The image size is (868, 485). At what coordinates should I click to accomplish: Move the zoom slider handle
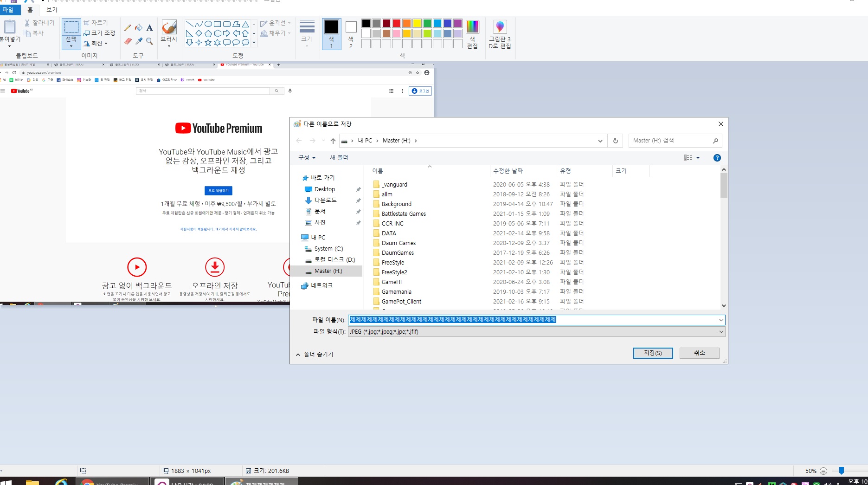click(842, 471)
